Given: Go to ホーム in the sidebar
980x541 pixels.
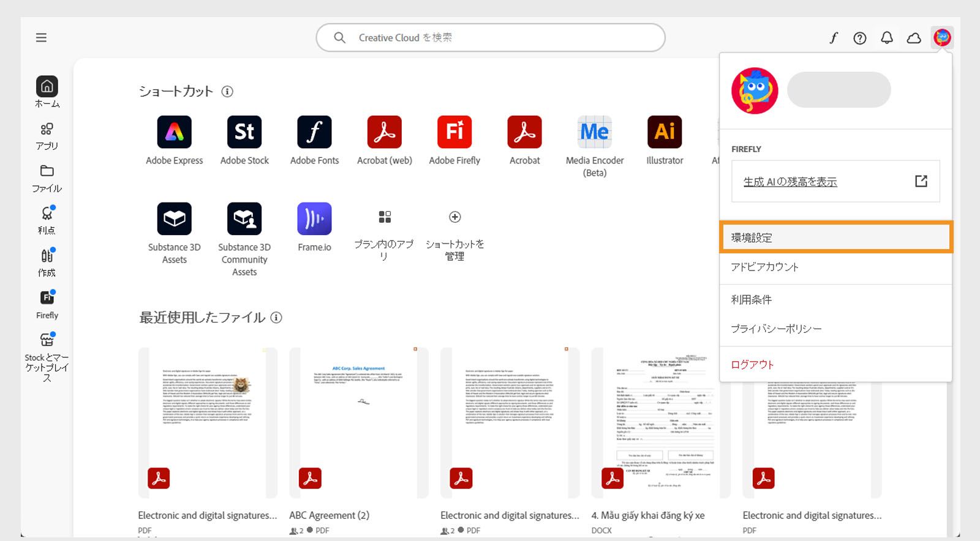Looking at the screenshot, I should point(47,92).
